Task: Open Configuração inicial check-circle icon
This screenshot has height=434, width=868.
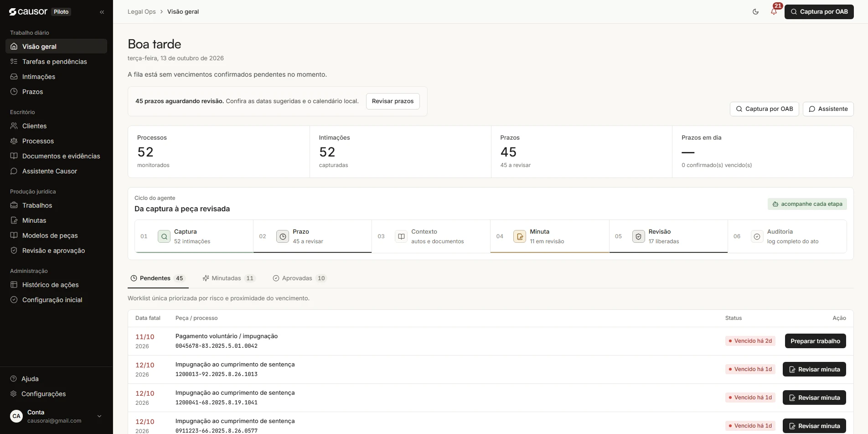Action: (x=14, y=299)
